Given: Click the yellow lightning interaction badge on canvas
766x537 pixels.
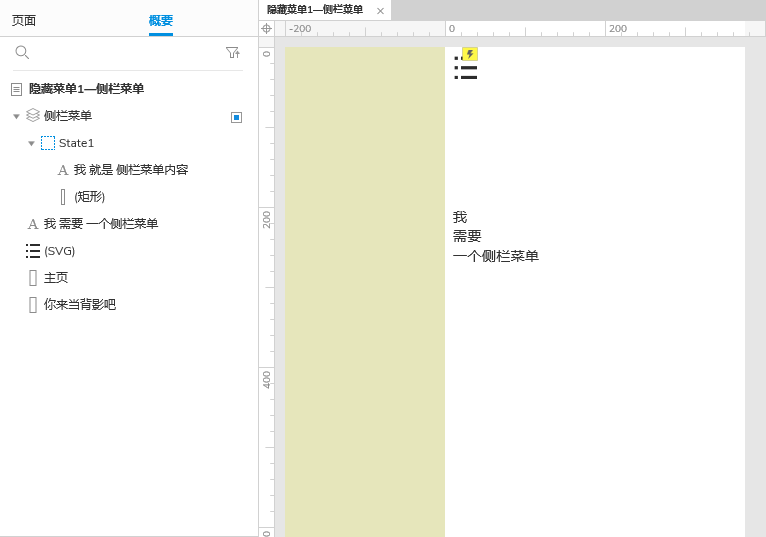Looking at the screenshot, I should 470,54.
